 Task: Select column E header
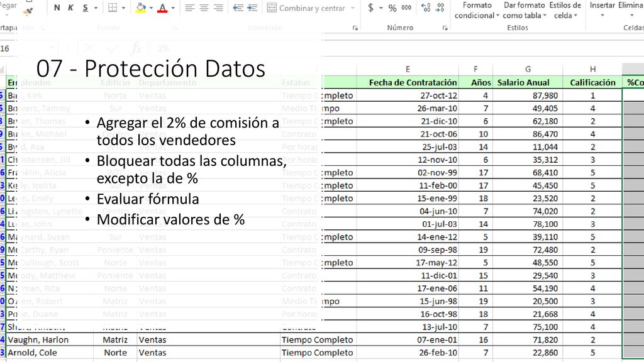408,69
